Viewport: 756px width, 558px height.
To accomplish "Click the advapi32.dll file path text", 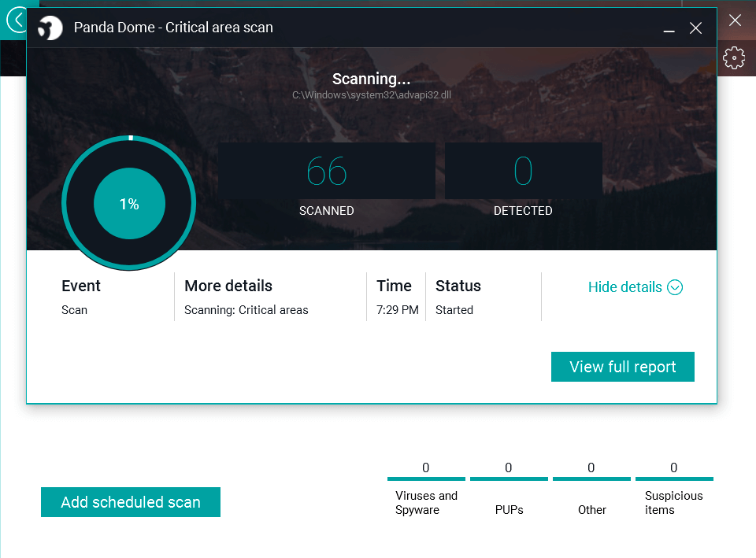I will click(x=372, y=95).
